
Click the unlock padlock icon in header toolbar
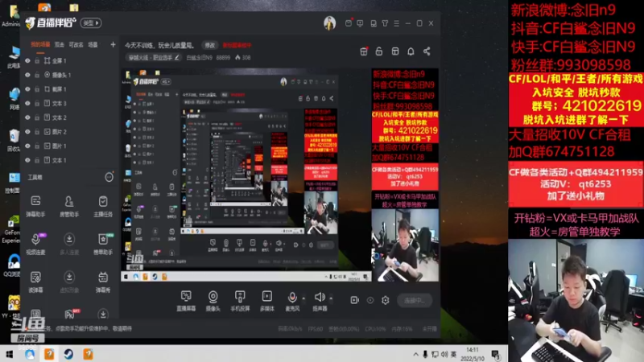[379, 51]
